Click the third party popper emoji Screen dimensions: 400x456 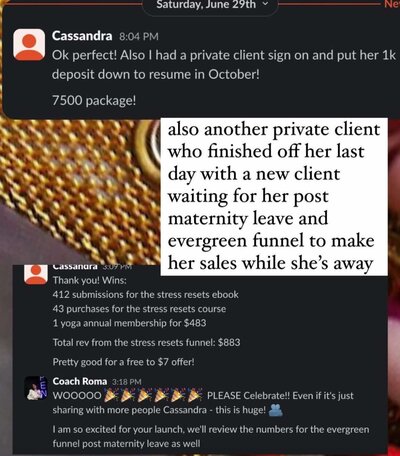coord(144,396)
